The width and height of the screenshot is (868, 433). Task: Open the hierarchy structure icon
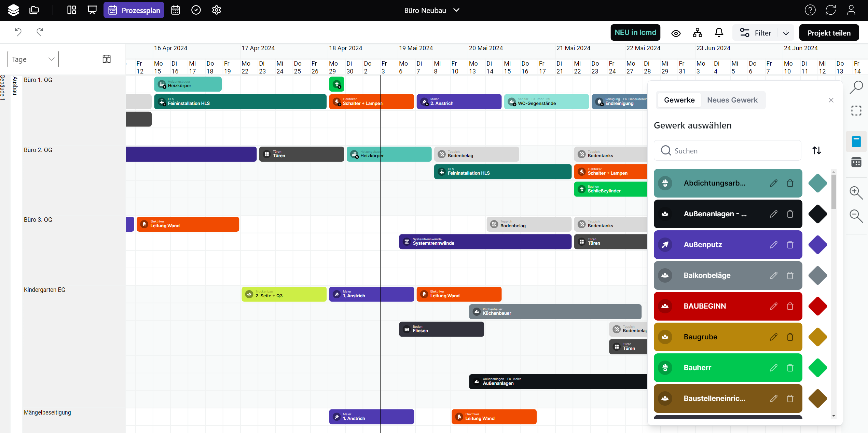point(697,33)
